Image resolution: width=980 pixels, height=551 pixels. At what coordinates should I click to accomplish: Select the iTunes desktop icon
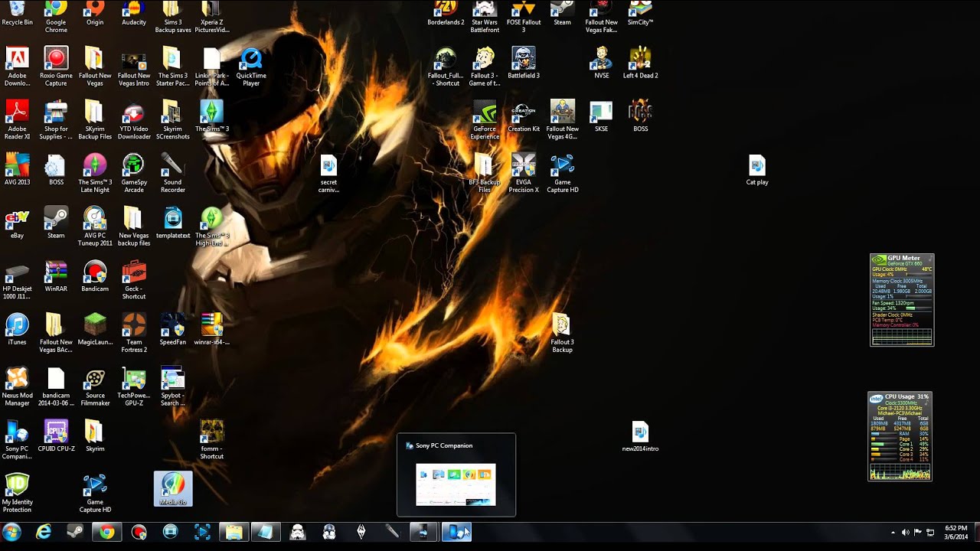(x=17, y=330)
